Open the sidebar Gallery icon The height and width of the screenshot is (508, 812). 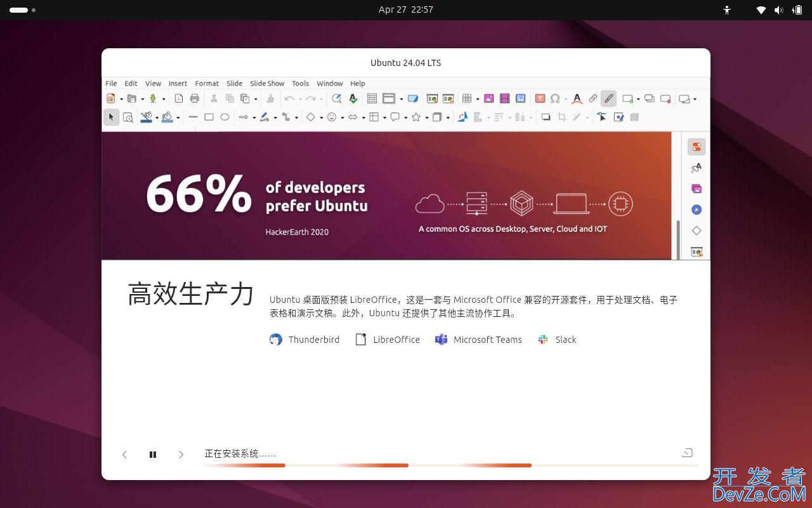[x=697, y=189]
